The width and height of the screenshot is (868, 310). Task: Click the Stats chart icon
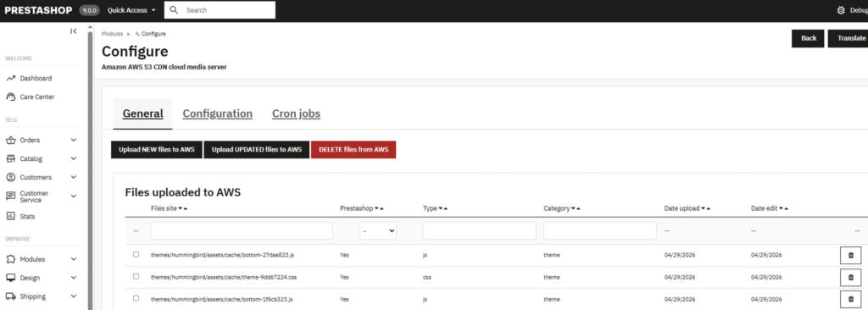(10, 217)
